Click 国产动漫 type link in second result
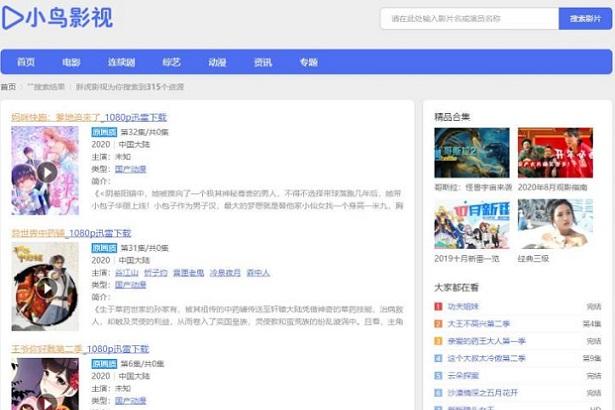The height and width of the screenshot is (410, 615). point(131,285)
